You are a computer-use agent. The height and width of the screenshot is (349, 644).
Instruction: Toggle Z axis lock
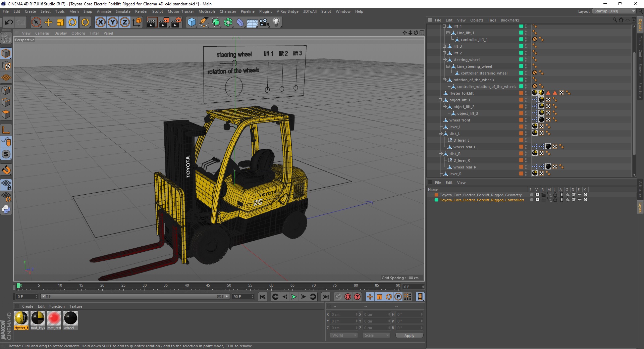[125, 22]
